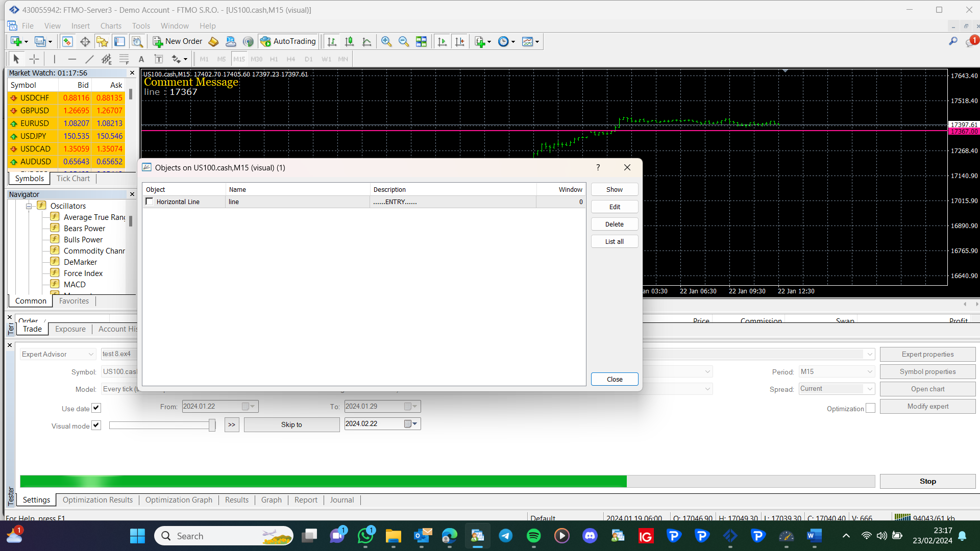
Task: Click the Windows Start button
Action: click(x=137, y=536)
